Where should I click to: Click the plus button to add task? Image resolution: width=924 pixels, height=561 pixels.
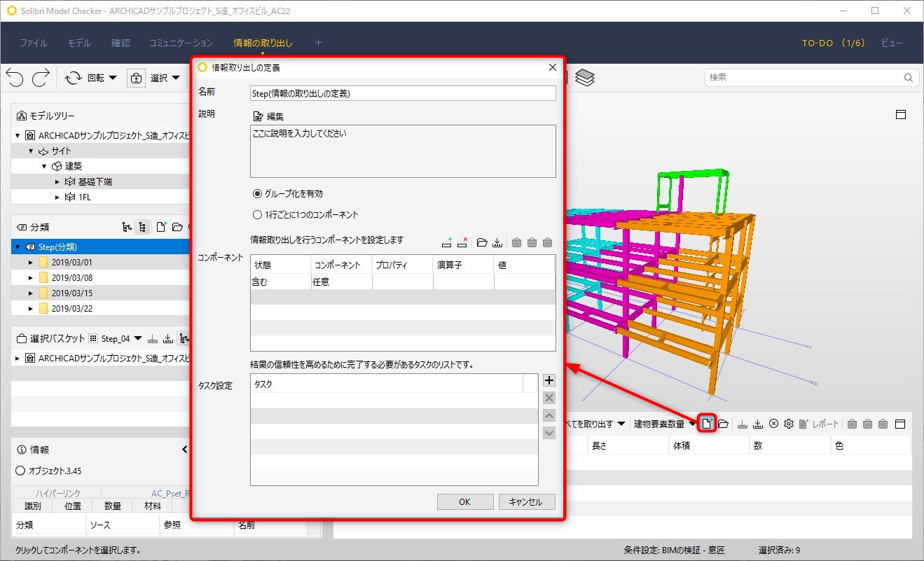point(549,380)
